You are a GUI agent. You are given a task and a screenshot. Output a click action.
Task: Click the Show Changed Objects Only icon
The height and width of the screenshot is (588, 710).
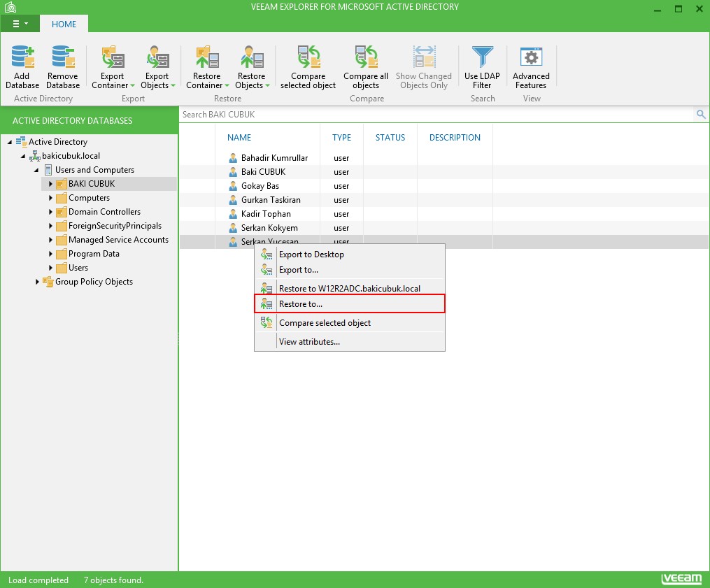(424, 57)
